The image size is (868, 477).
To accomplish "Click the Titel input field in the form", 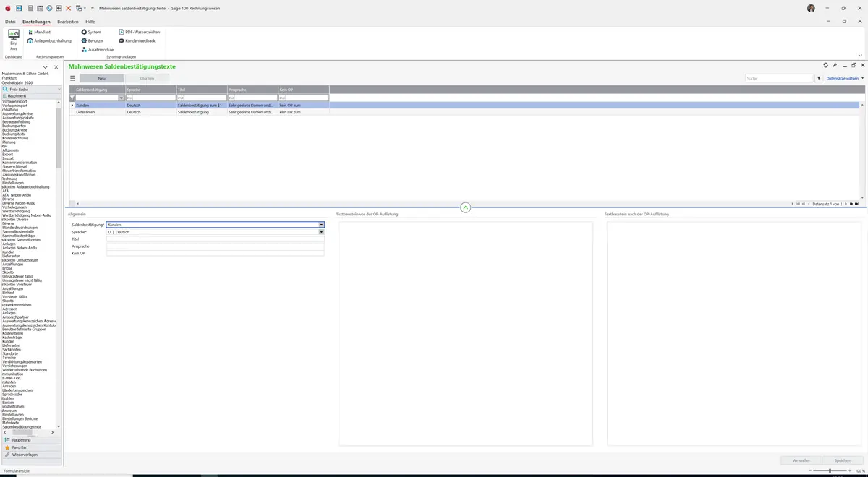I will tap(215, 239).
